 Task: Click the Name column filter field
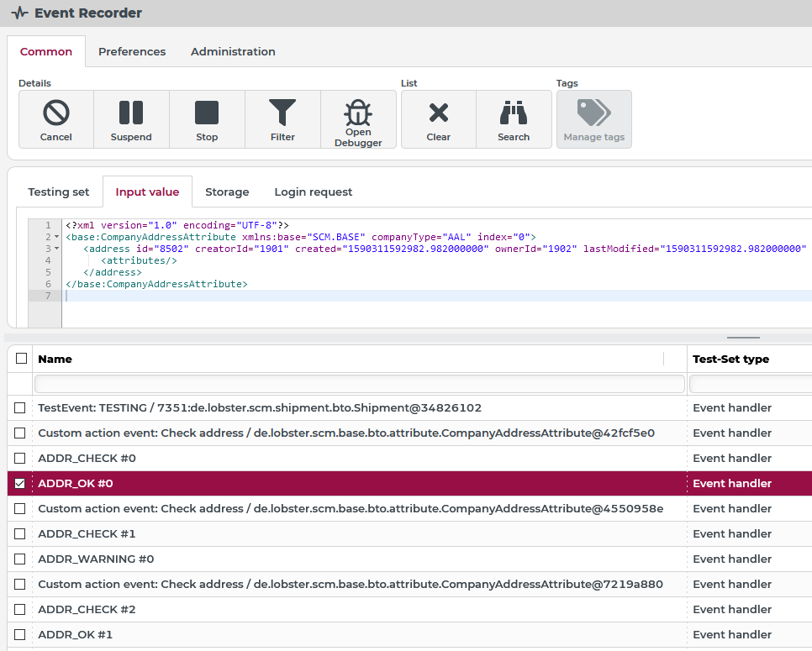tap(360, 384)
